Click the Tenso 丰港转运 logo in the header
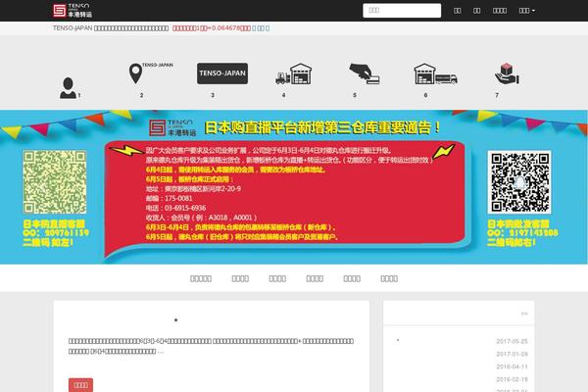 pyautogui.click(x=73, y=11)
